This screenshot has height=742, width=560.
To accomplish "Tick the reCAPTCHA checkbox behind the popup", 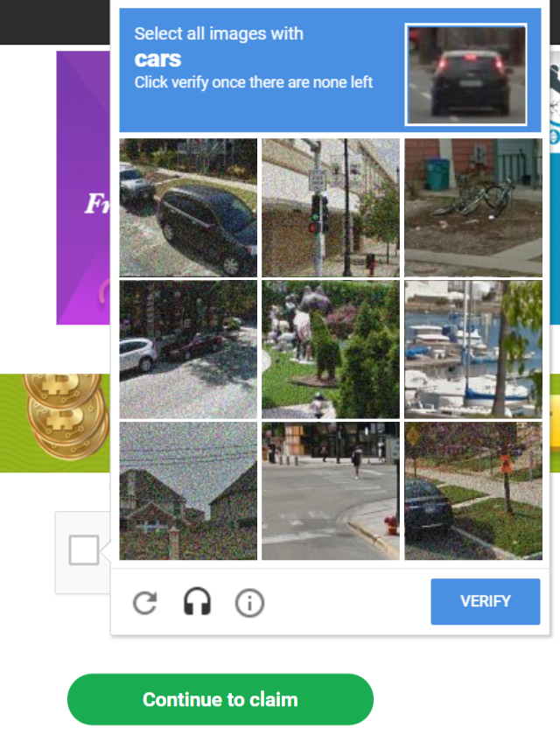I will coord(84,550).
